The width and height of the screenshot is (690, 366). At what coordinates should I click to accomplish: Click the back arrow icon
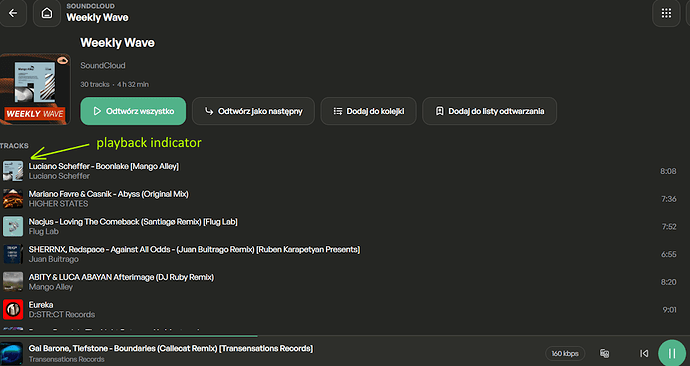point(13,13)
